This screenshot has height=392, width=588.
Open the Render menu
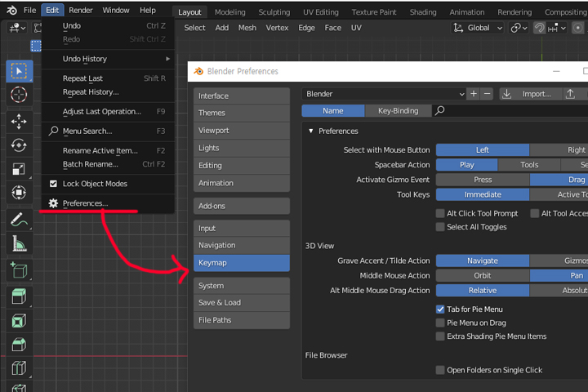[x=81, y=10]
